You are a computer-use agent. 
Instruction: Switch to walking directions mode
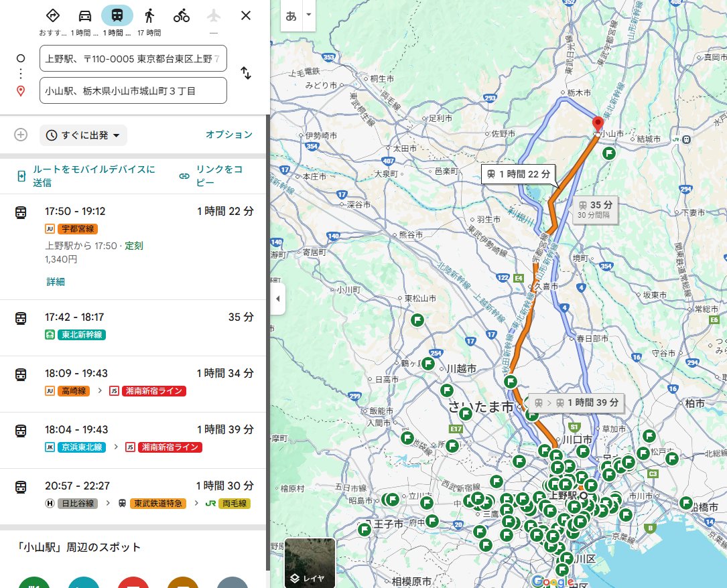point(149,15)
